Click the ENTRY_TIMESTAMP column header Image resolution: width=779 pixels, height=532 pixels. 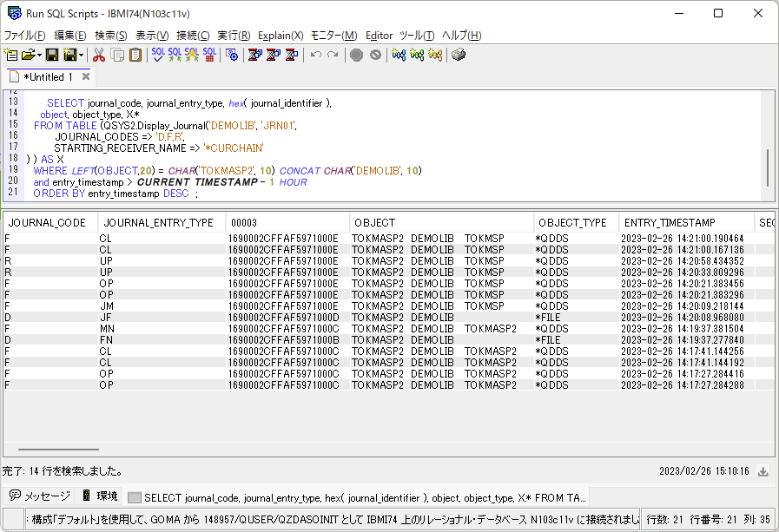click(x=686, y=223)
